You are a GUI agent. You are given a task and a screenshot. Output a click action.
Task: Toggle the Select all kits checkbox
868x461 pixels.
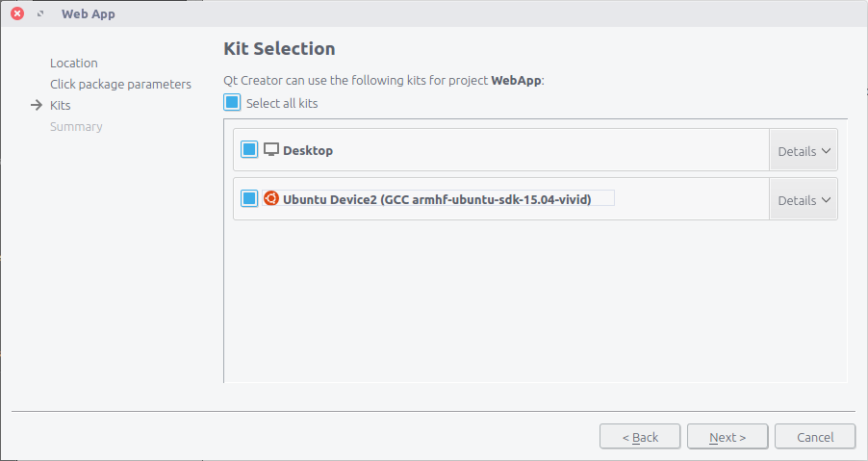(232, 102)
